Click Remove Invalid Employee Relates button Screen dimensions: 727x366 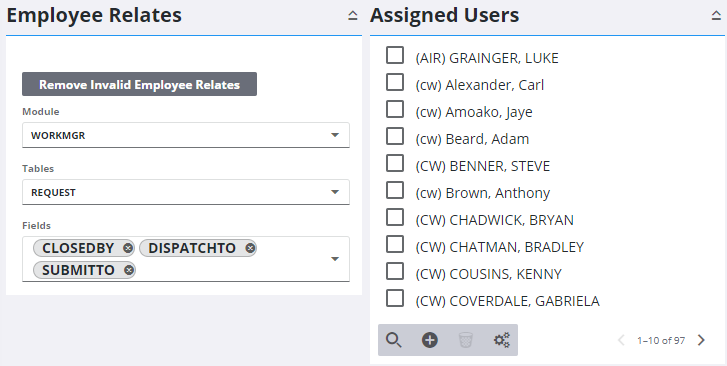click(140, 84)
